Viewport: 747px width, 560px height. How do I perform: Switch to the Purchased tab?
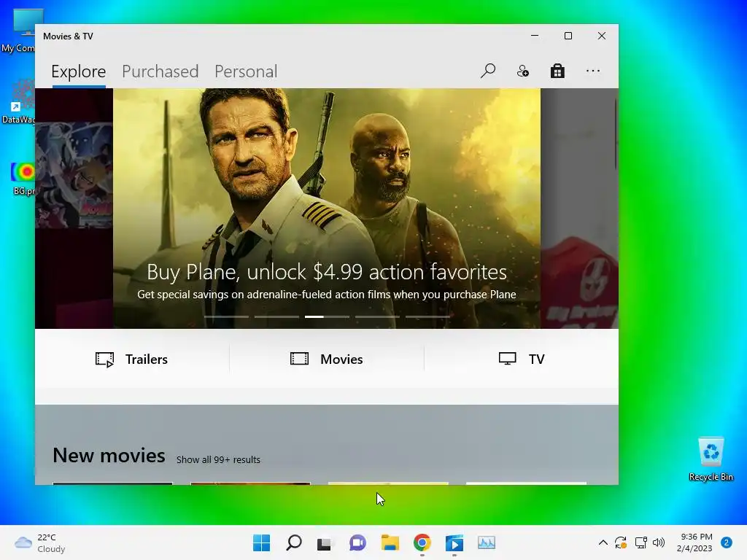coord(160,71)
